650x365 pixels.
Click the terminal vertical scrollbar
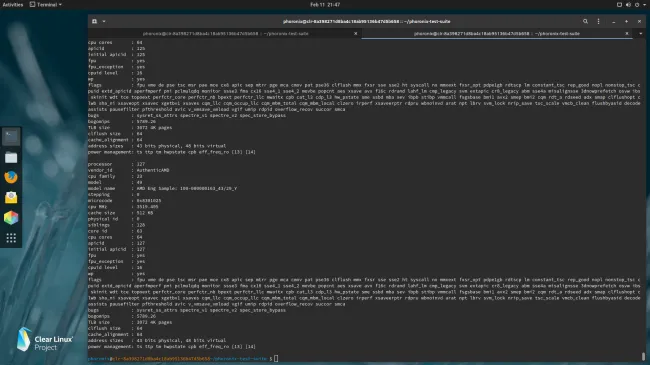coord(643,356)
